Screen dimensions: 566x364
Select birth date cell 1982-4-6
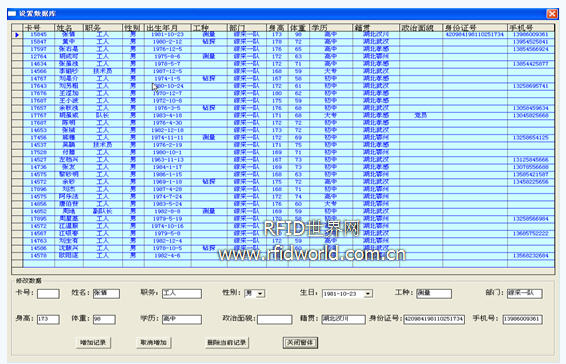pyautogui.click(x=167, y=256)
